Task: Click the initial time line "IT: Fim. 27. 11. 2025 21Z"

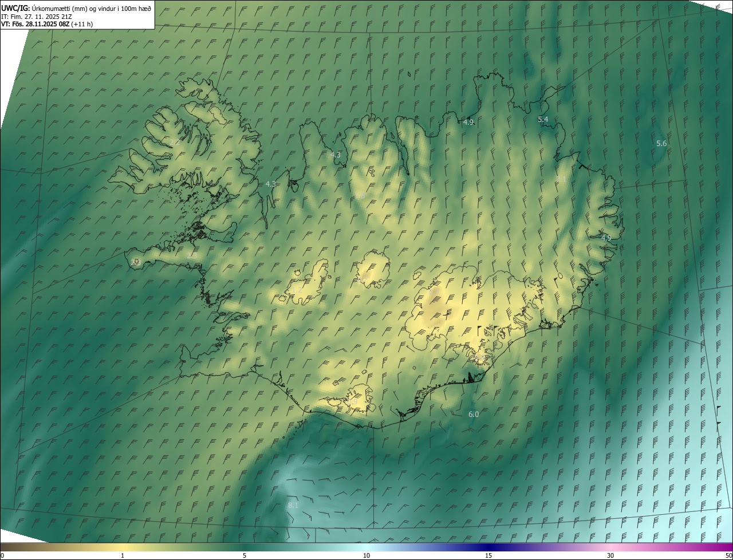Action: (x=37, y=17)
